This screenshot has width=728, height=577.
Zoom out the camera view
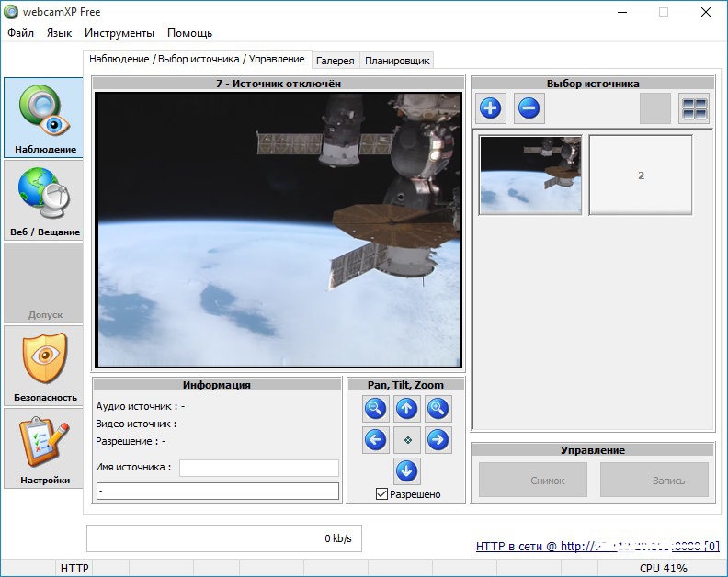point(375,409)
